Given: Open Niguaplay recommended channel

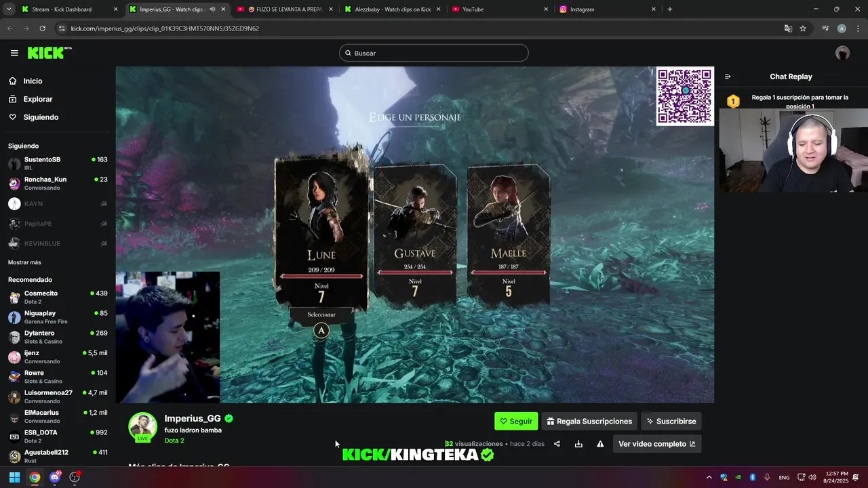Looking at the screenshot, I should point(58,317).
